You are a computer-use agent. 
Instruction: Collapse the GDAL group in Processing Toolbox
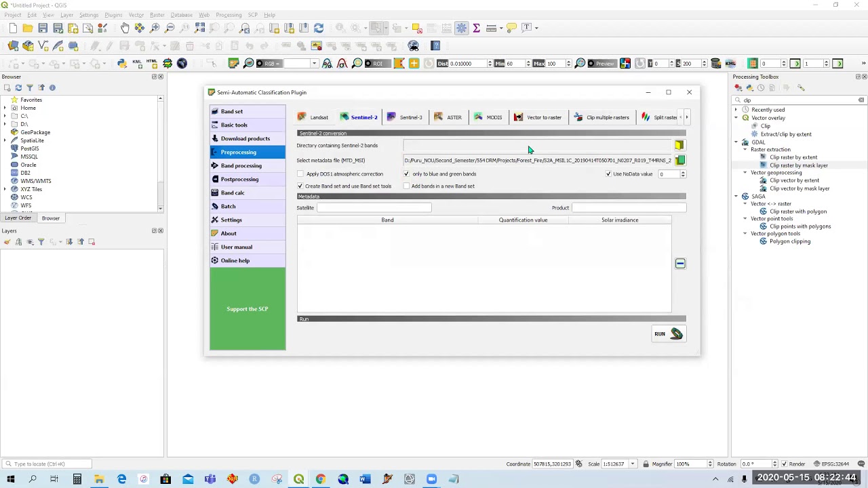(x=736, y=142)
